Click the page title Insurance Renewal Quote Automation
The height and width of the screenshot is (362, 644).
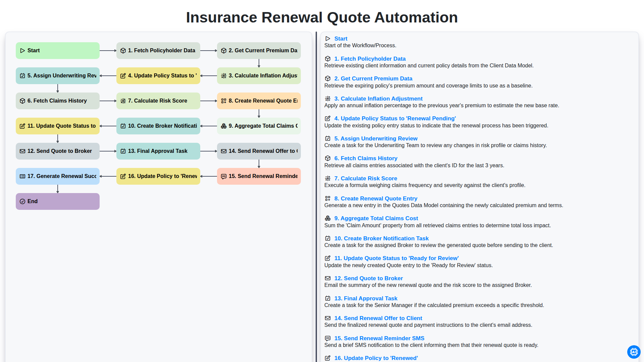(x=322, y=17)
